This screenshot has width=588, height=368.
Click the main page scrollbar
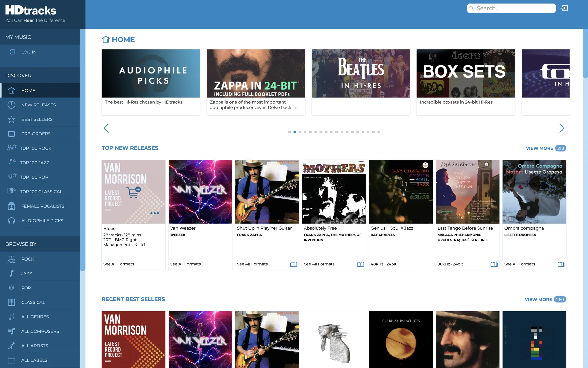[585, 53]
